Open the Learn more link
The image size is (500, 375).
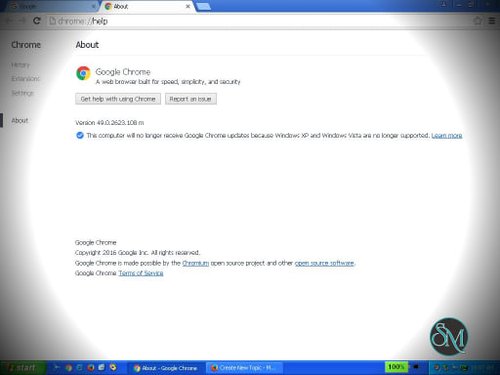click(447, 135)
